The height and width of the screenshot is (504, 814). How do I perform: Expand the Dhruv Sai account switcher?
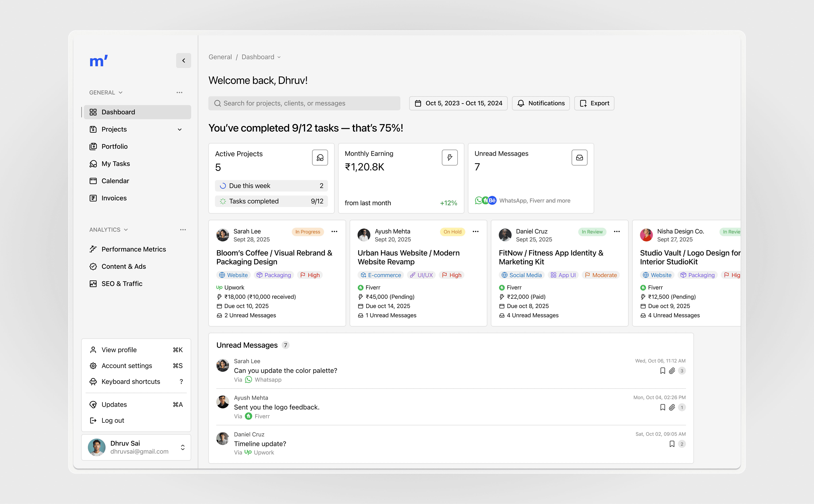[182, 447]
